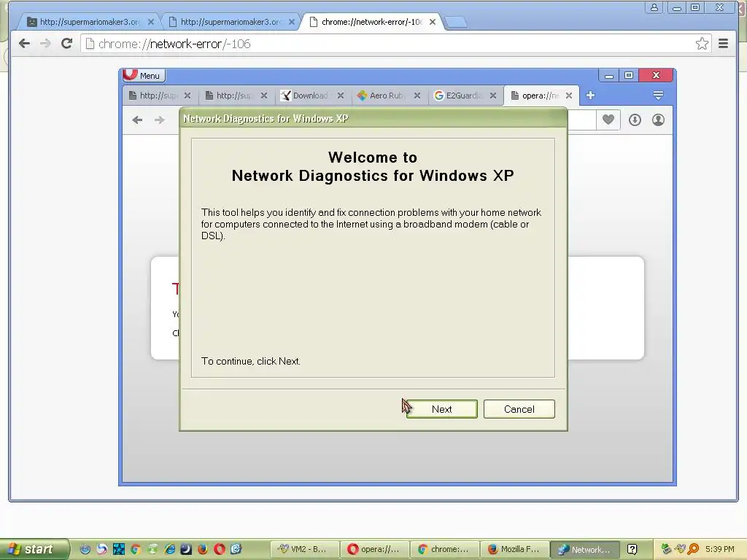Image resolution: width=747 pixels, height=560 pixels.
Task: Close the first supermariomaker3 Chrome tab
Action: (x=150, y=22)
